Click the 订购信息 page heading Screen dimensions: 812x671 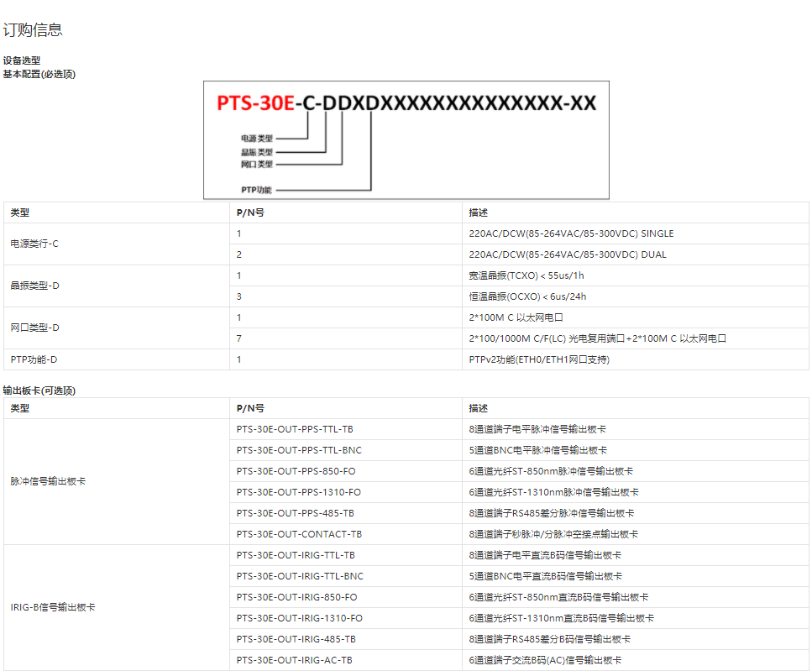tap(33, 30)
